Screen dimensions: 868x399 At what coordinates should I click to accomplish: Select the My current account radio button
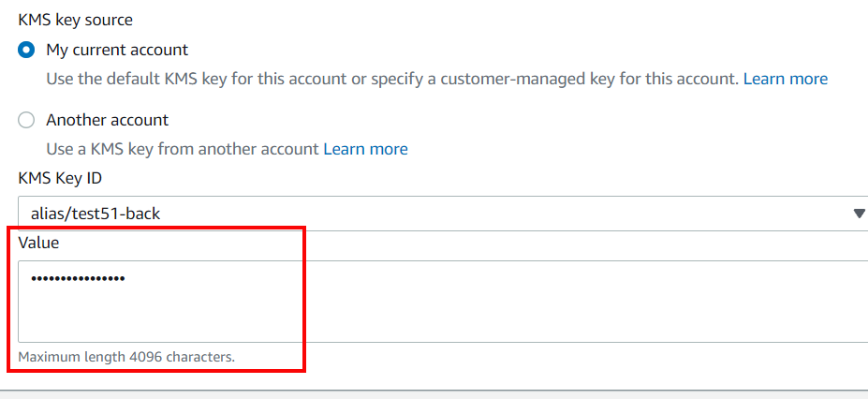pyautogui.click(x=26, y=50)
